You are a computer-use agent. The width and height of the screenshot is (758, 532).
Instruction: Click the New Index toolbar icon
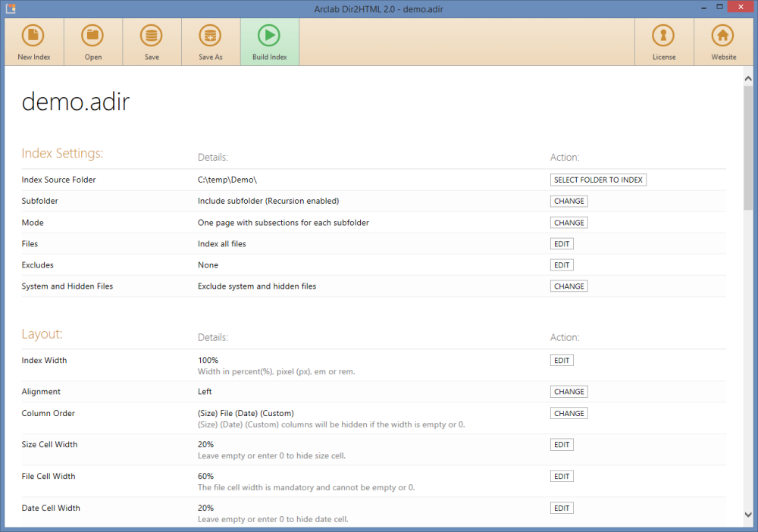(33, 42)
